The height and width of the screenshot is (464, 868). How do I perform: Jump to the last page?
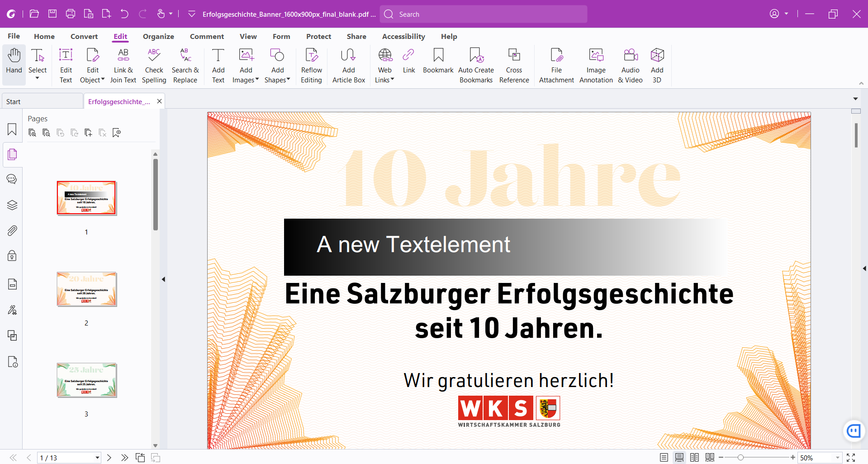point(124,458)
